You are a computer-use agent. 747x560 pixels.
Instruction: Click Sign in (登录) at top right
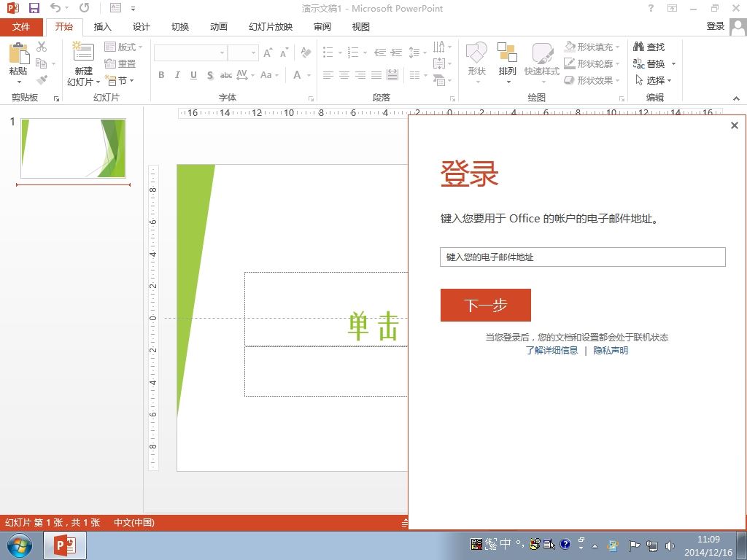pyautogui.click(x=715, y=27)
